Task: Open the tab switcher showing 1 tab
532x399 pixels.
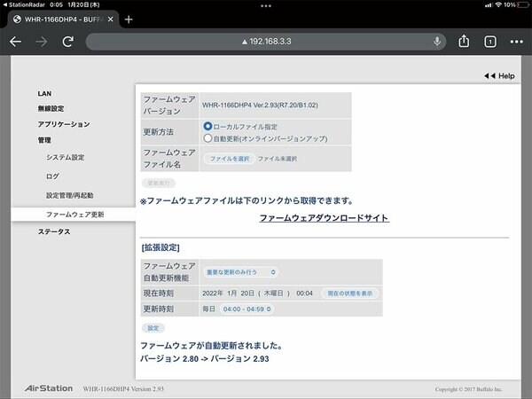Action: pos(490,42)
